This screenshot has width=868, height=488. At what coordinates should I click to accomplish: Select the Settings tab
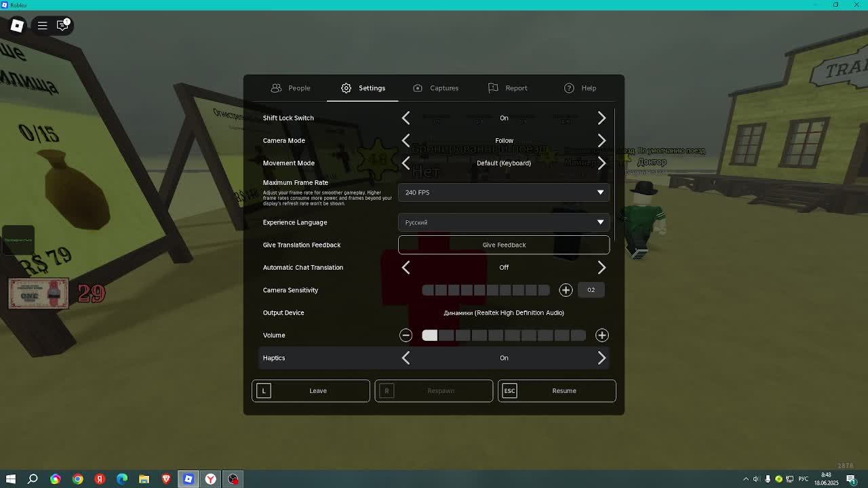coord(363,88)
